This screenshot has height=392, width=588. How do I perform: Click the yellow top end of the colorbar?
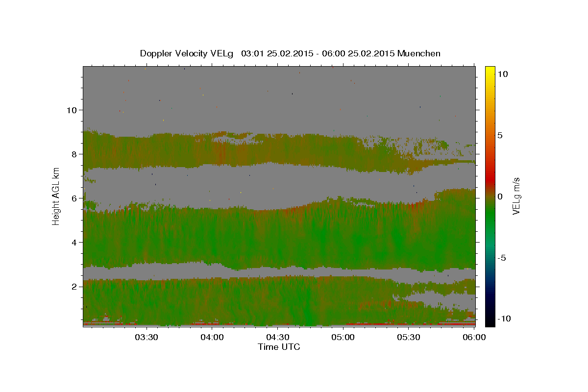pos(490,70)
